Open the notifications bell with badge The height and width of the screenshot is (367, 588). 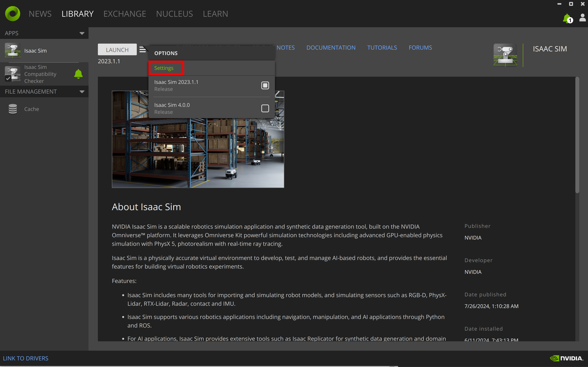567,18
